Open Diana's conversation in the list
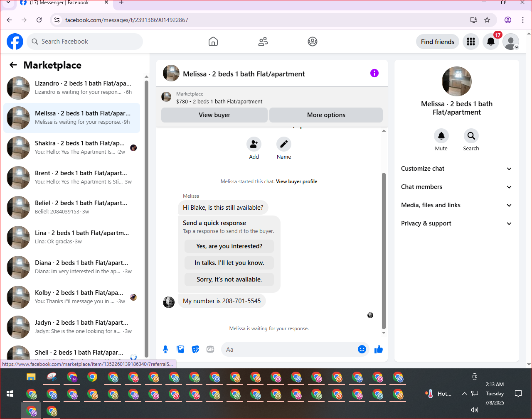This screenshot has width=532, height=419. click(71, 267)
